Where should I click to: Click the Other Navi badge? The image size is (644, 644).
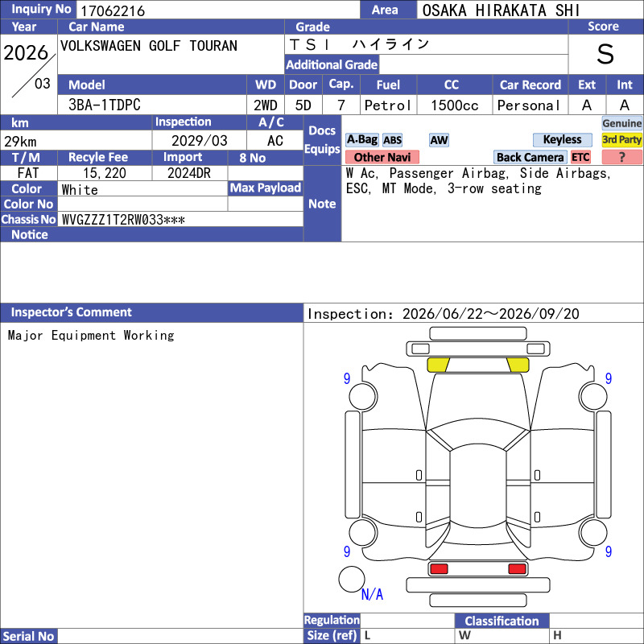pyautogui.click(x=382, y=157)
